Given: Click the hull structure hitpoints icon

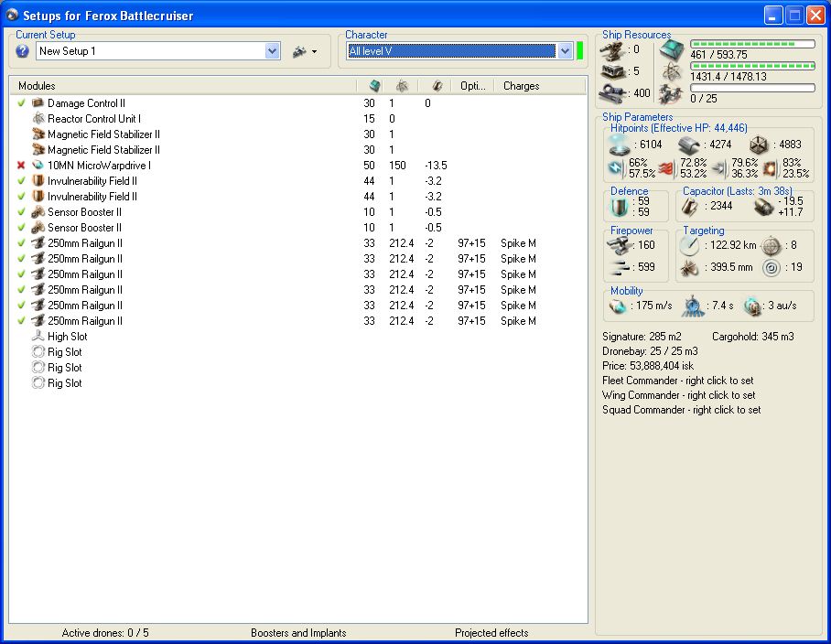Looking at the screenshot, I should (x=759, y=145).
